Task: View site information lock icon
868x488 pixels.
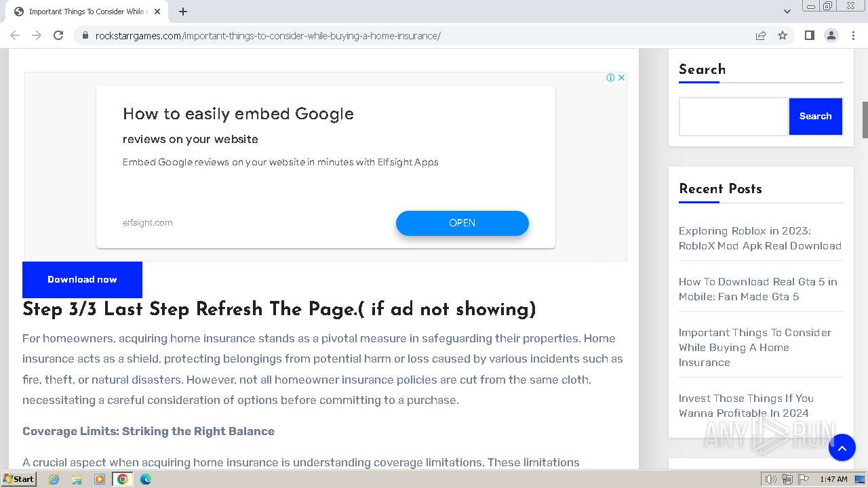Action: pos(85,35)
